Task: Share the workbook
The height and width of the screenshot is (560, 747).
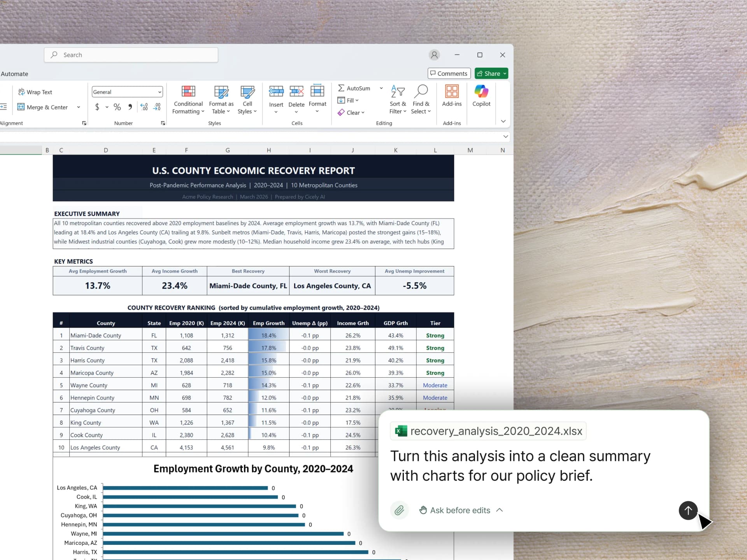Action: pyautogui.click(x=491, y=73)
